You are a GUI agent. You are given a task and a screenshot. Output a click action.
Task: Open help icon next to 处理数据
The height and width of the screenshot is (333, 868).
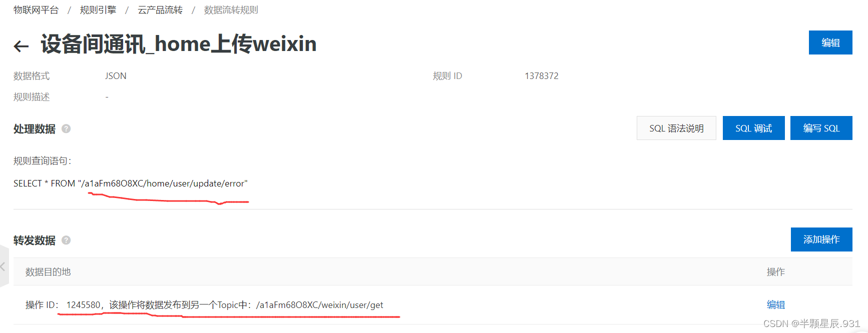(66, 128)
